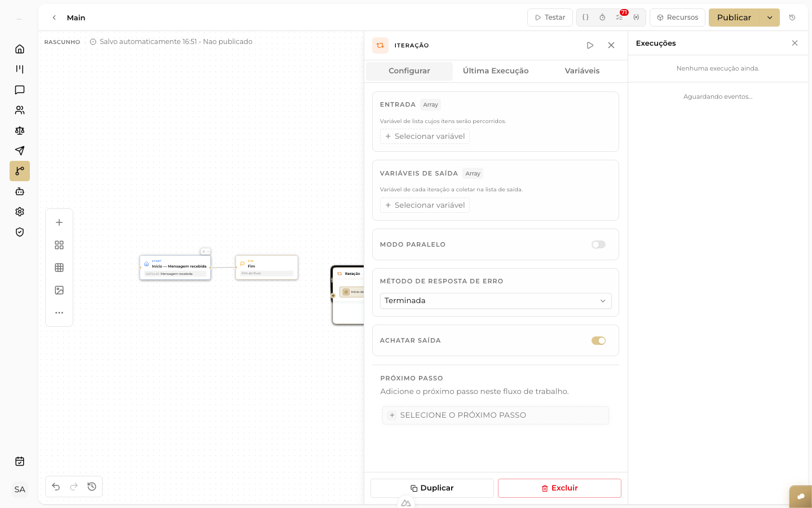The width and height of the screenshot is (812, 508).
Task: Open the chat bubble widget at bottom corner
Action: pyautogui.click(x=801, y=497)
